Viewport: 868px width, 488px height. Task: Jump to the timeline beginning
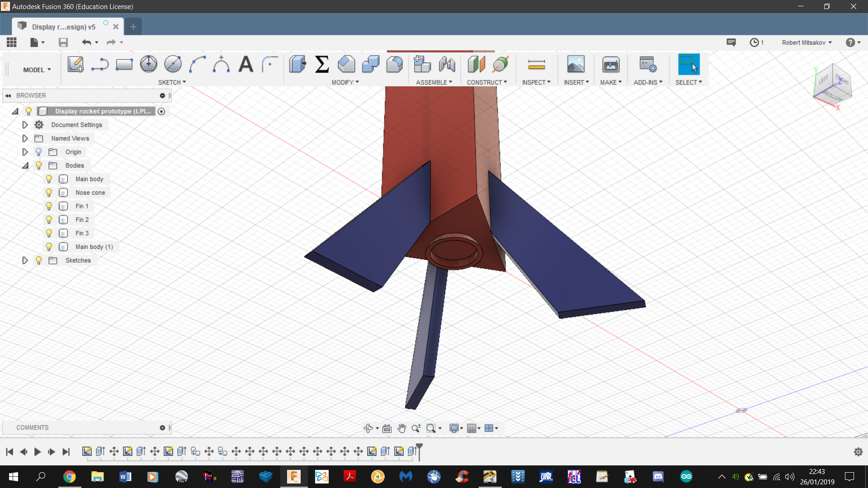(9, 451)
